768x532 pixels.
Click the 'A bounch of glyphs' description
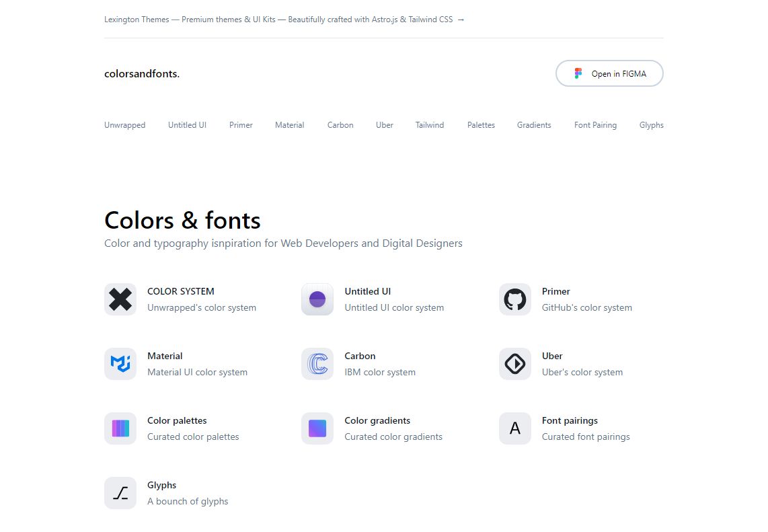pos(188,502)
